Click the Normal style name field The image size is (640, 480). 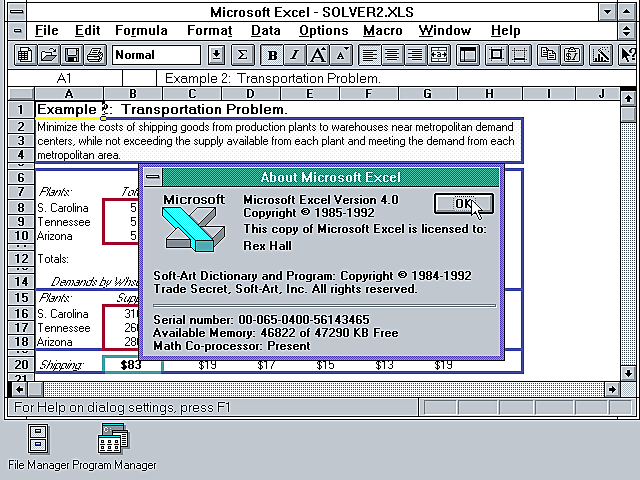pos(156,55)
